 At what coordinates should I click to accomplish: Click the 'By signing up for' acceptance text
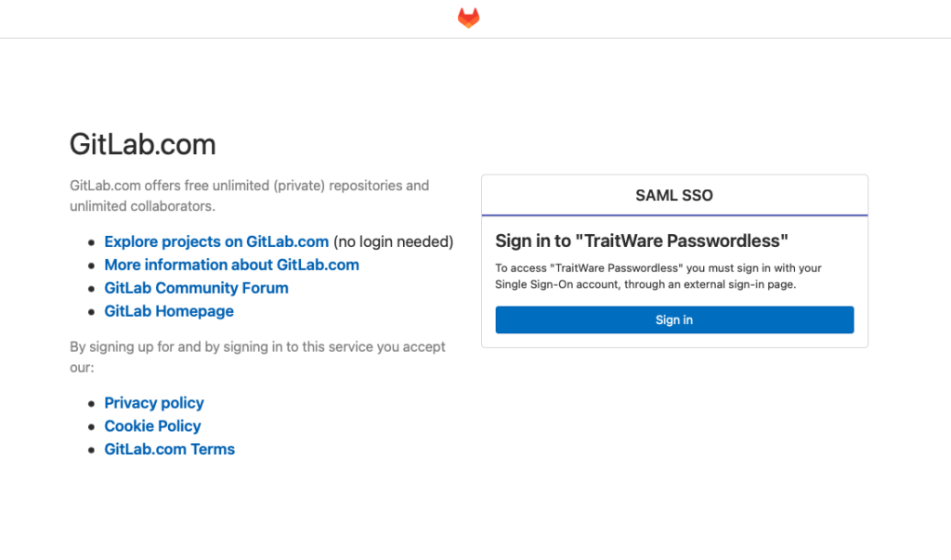click(257, 357)
